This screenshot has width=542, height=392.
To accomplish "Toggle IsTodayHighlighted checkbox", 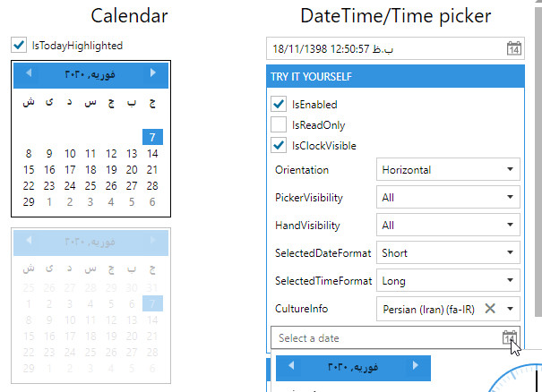I will (19, 44).
